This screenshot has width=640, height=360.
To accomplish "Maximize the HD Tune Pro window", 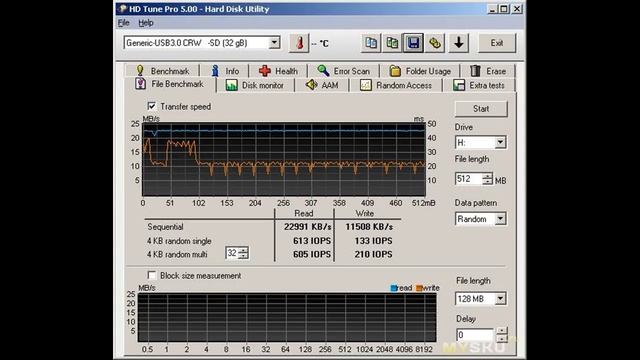I will click(x=504, y=9).
